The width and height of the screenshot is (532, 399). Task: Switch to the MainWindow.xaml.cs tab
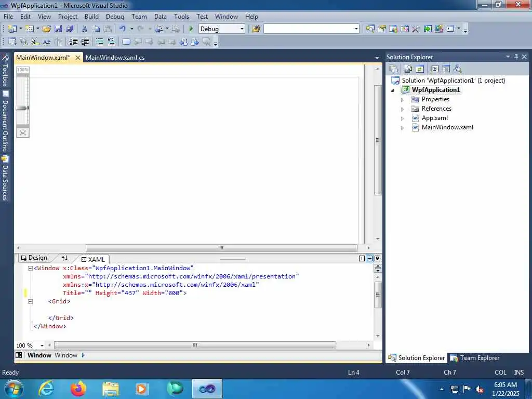tap(115, 58)
